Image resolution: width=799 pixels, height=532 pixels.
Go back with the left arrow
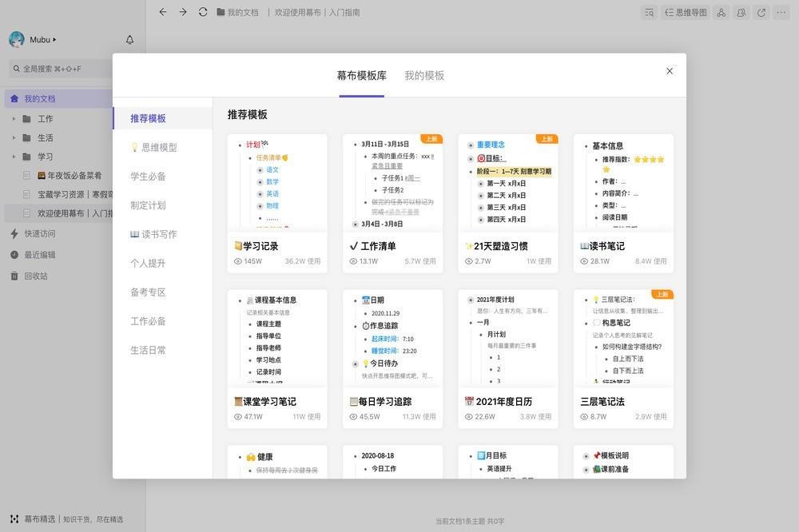pyautogui.click(x=162, y=12)
